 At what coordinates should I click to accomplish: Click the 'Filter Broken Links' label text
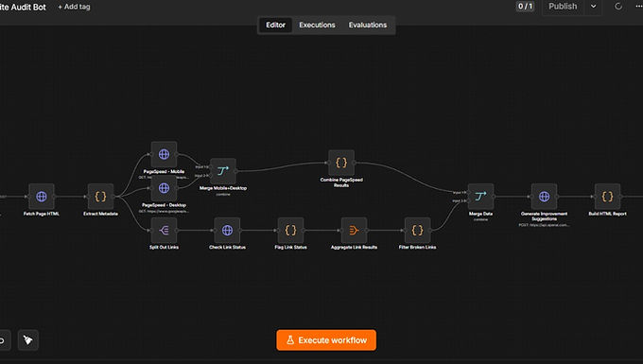(417, 247)
